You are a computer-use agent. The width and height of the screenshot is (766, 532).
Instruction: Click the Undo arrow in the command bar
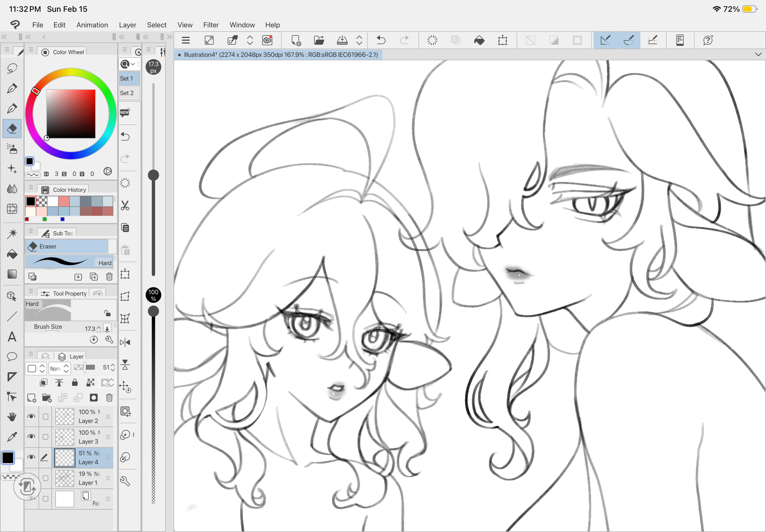[381, 40]
